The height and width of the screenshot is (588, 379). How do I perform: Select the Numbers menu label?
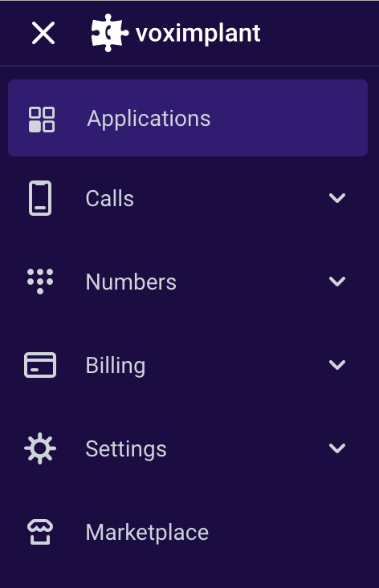(131, 282)
